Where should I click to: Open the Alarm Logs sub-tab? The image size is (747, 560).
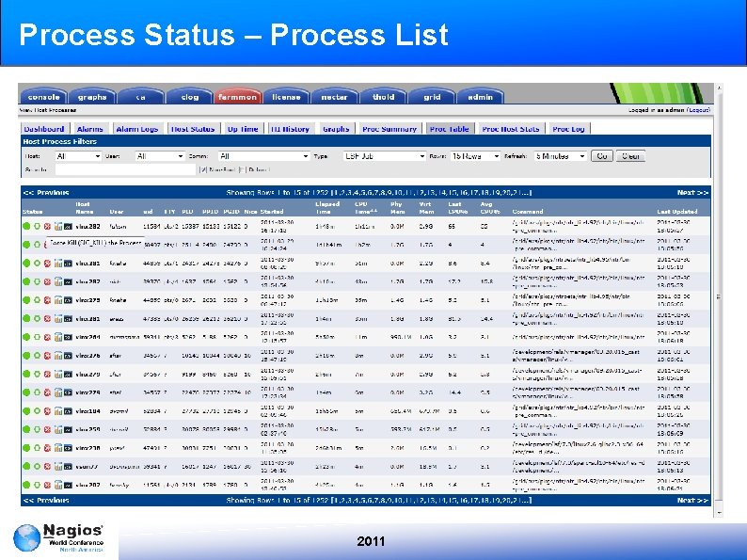(x=137, y=129)
